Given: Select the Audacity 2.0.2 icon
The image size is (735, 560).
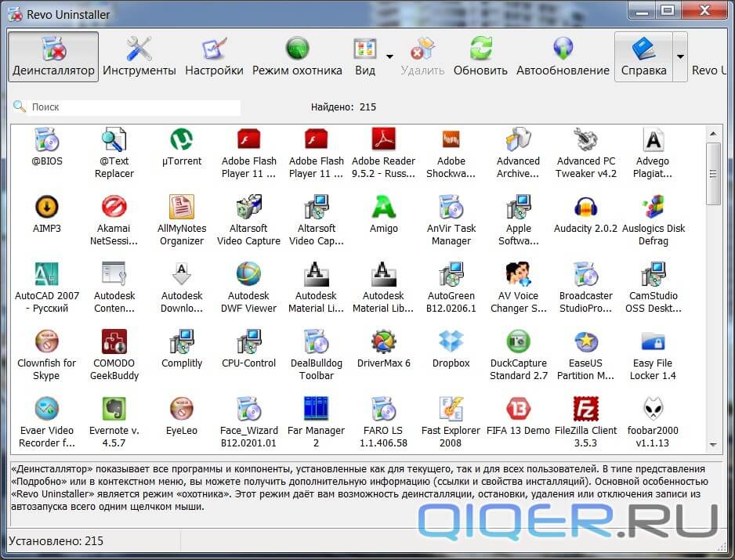Looking at the screenshot, I should click(x=585, y=207).
